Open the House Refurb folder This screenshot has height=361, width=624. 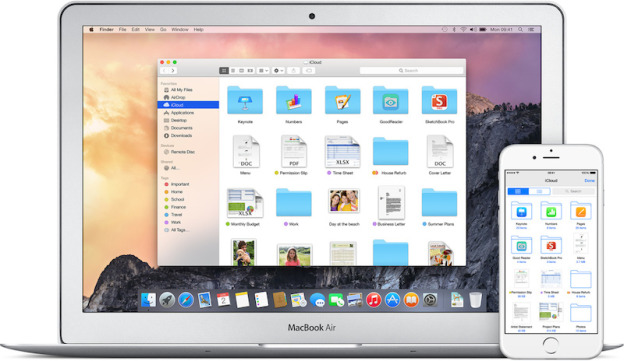tap(390, 151)
